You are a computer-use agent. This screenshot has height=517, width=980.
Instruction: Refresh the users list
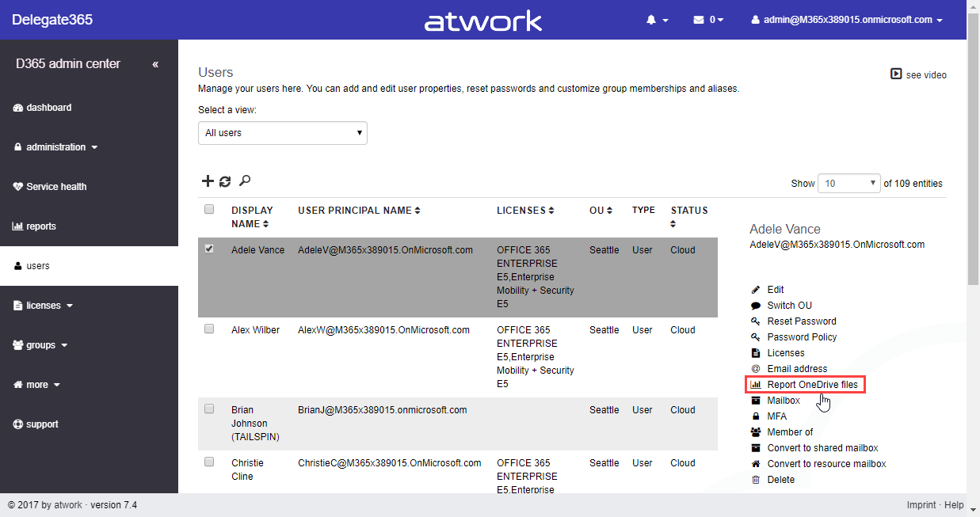pos(225,181)
